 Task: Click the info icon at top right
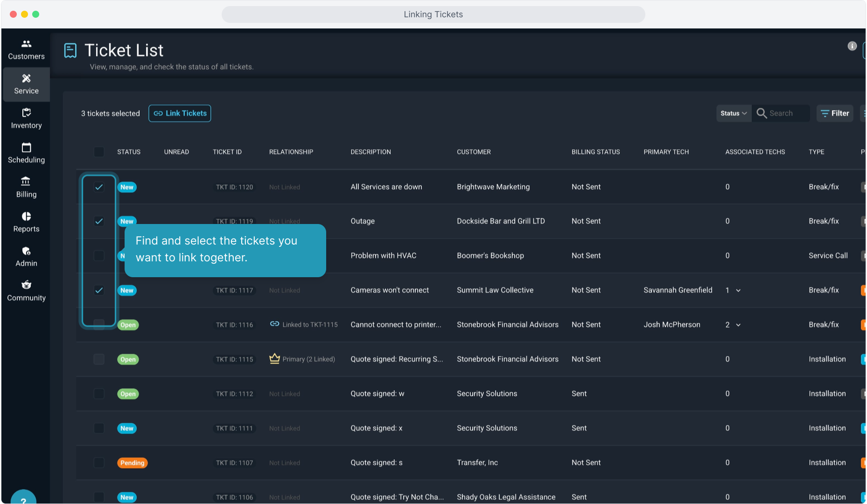pos(852,46)
